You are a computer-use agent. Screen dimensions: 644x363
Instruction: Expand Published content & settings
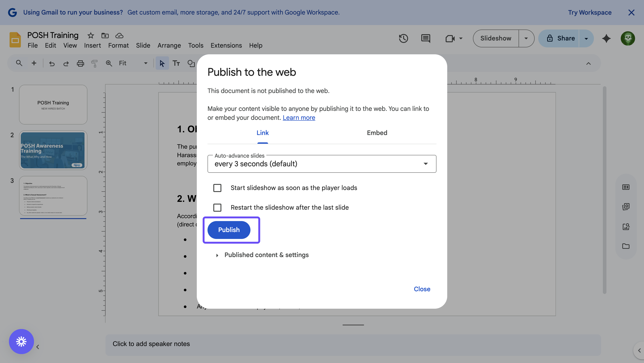pyautogui.click(x=266, y=255)
